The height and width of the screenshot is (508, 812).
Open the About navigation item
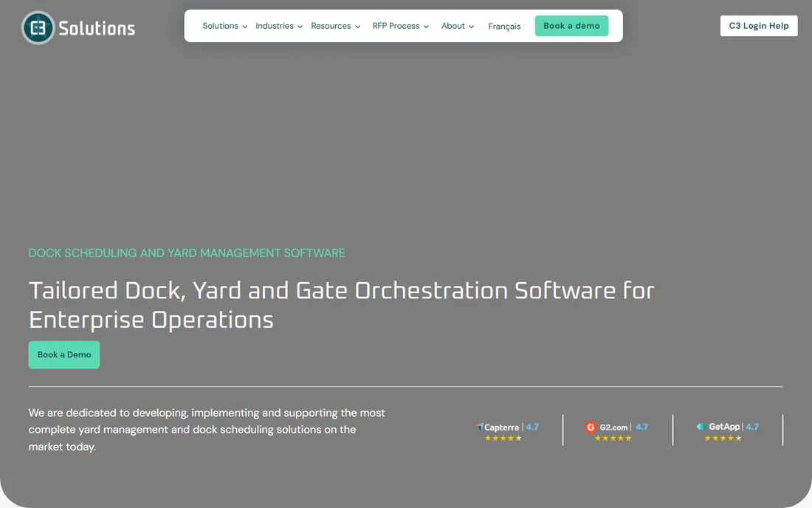(x=453, y=26)
